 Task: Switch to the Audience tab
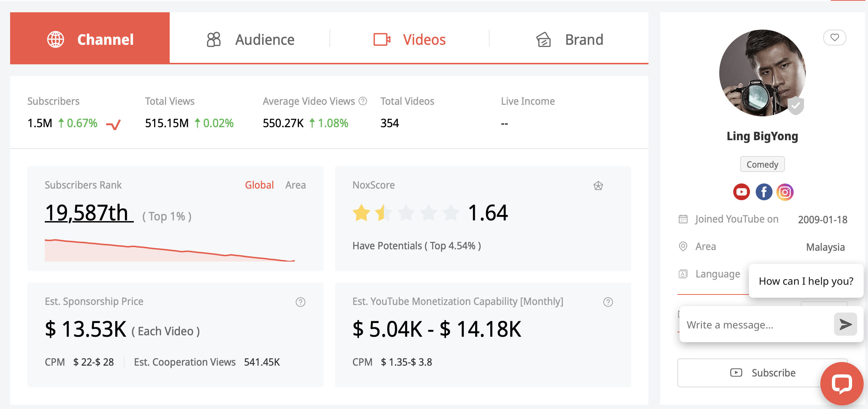[x=250, y=39]
